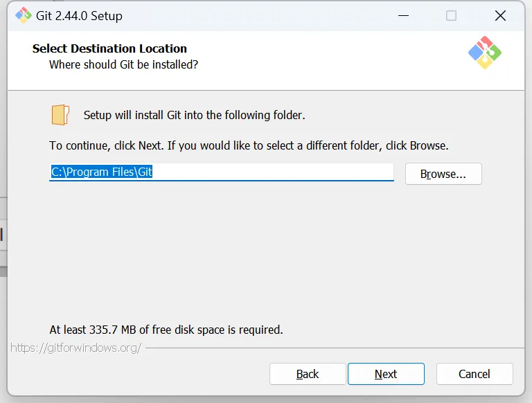
Task: Click the blank end of the folder path field
Action: coord(277,172)
